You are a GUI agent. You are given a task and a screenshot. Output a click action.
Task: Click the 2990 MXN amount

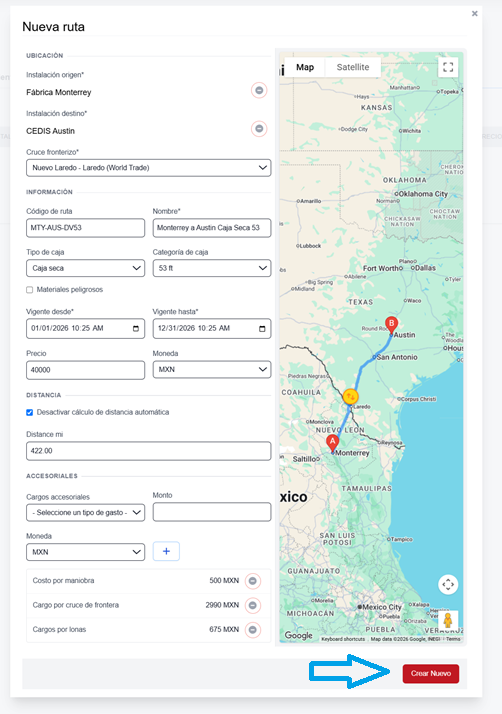point(222,605)
